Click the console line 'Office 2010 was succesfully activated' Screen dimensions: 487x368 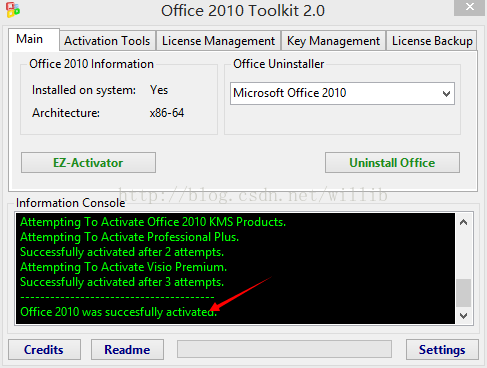(x=118, y=312)
